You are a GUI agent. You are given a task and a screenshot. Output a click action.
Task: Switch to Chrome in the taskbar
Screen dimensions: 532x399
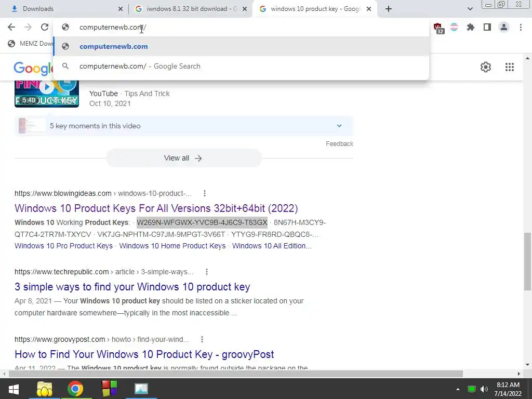tap(75, 389)
